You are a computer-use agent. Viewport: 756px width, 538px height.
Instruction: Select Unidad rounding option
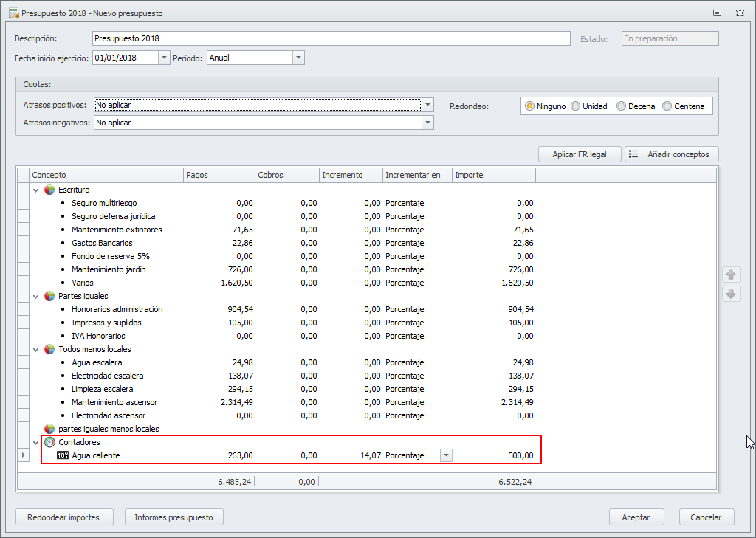point(576,106)
